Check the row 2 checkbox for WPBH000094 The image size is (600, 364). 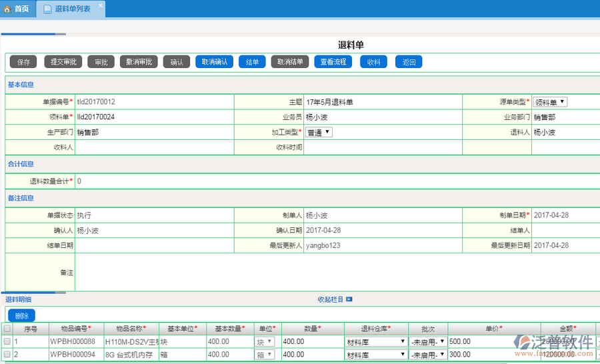tap(7, 355)
